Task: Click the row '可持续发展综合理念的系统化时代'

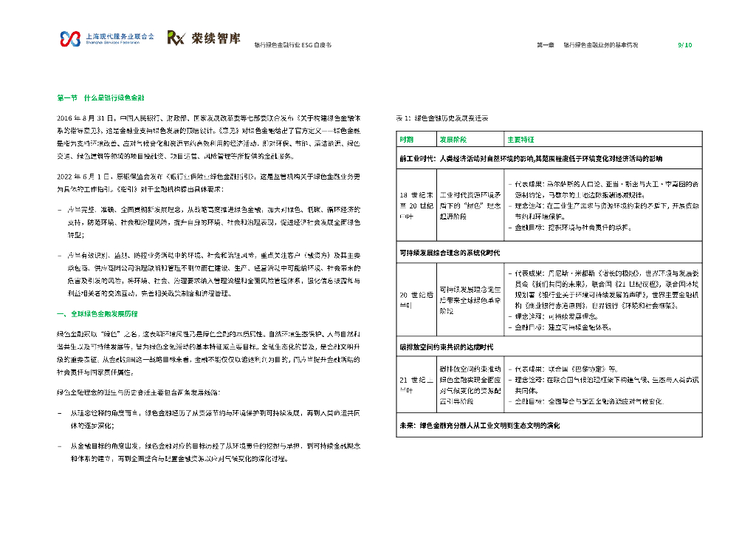Action: (x=549, y=253)
